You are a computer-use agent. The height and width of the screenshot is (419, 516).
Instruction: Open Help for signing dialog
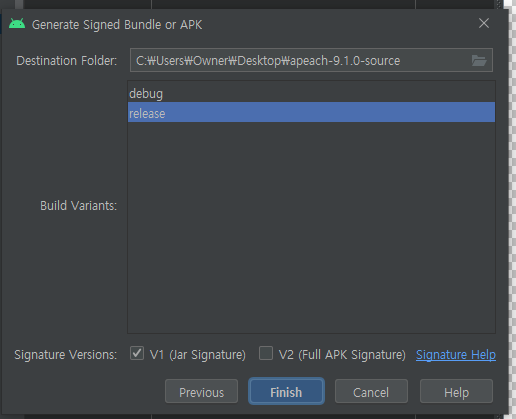click(x=456, y=392)
